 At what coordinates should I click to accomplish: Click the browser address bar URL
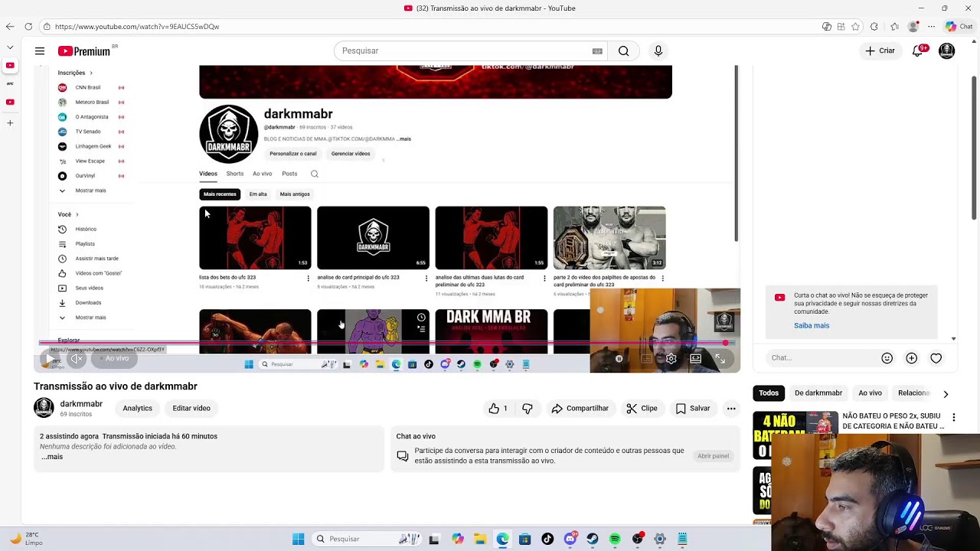pyautogui.click(x=137, y=27)
